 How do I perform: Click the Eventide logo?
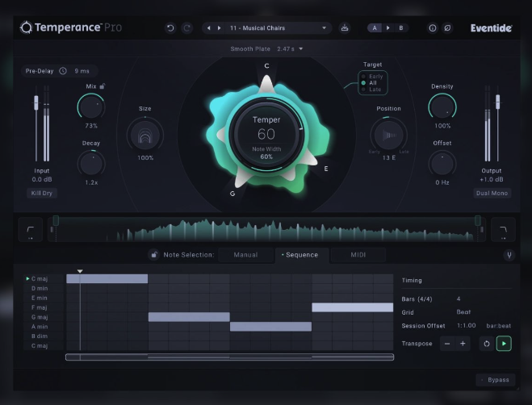click(491, 28)
